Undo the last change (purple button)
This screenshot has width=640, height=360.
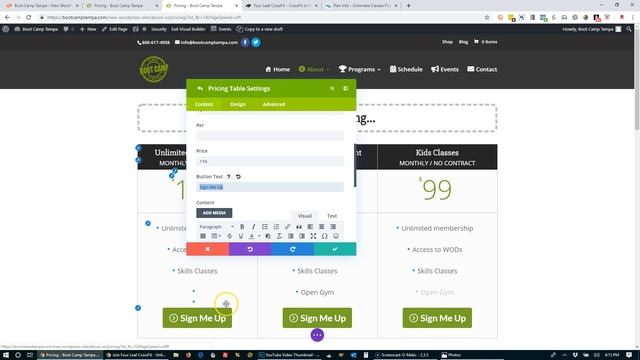pos(250,249)
